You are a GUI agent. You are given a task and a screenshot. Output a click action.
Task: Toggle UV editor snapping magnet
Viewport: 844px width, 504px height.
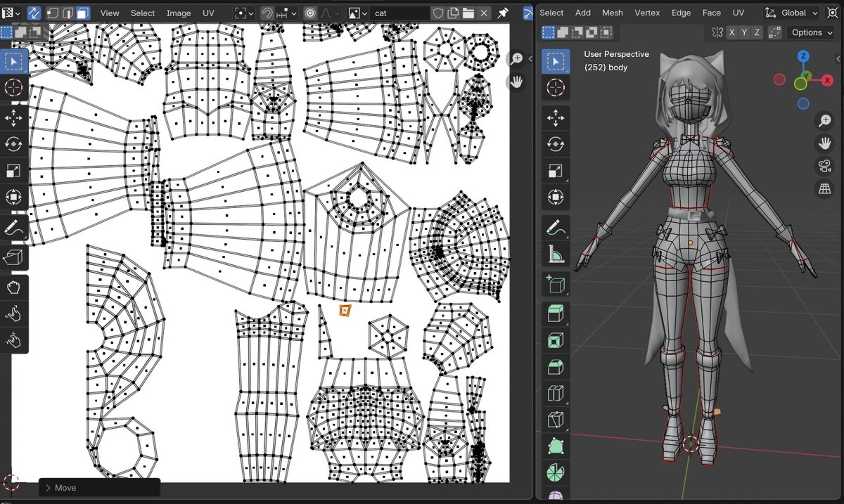coord(267,13)
